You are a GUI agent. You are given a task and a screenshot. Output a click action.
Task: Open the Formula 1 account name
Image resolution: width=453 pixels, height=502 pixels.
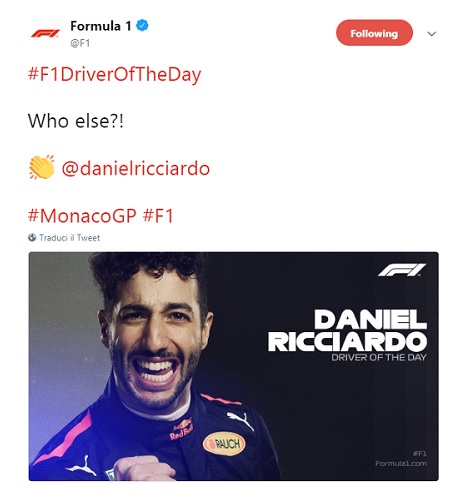point(101,26)
